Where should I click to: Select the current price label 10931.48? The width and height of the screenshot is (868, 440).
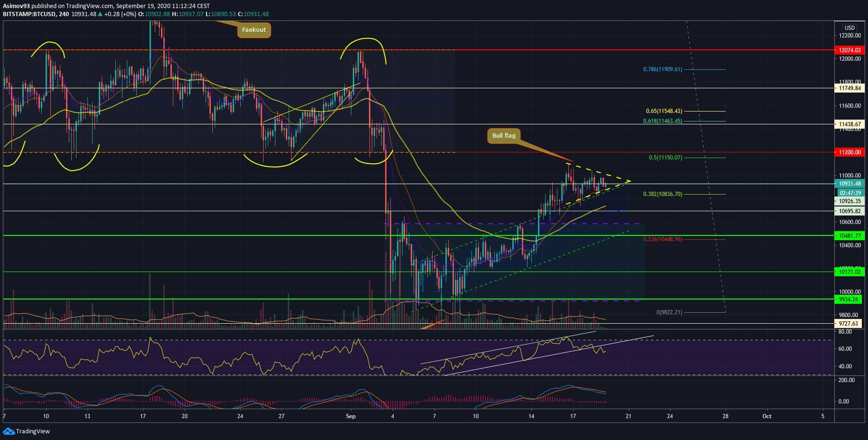click(x=849, y=184)
